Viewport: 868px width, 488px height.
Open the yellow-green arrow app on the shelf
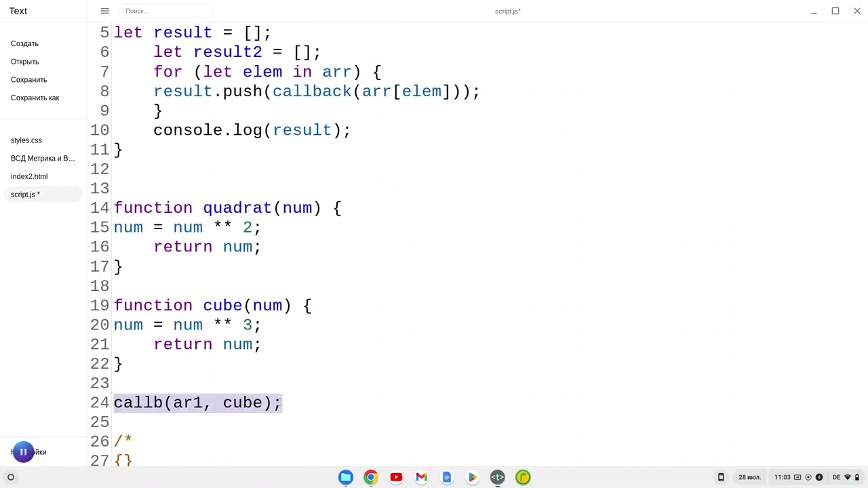[523, 477]
